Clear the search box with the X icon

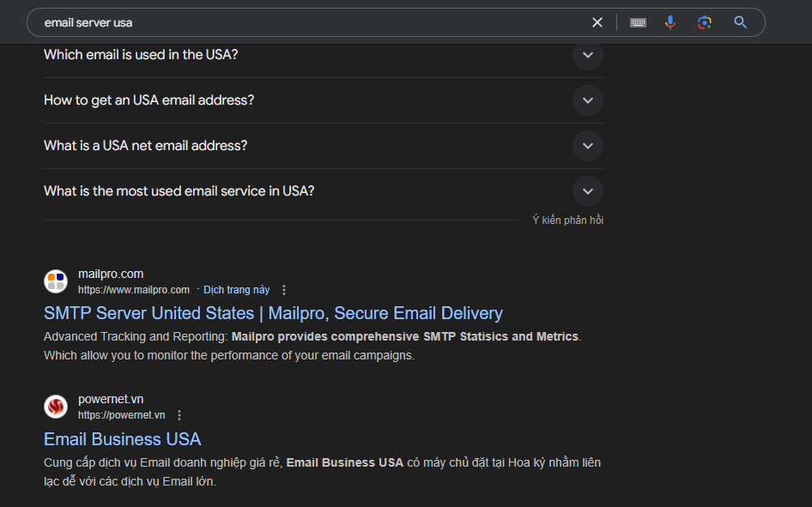[x=597, y=22]
